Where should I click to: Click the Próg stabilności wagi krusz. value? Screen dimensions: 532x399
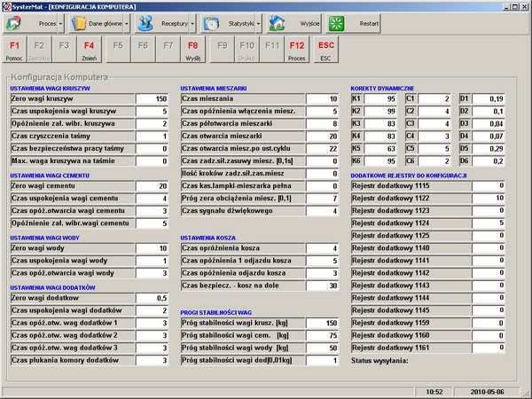pyautogui.click(x=322, y=323)
